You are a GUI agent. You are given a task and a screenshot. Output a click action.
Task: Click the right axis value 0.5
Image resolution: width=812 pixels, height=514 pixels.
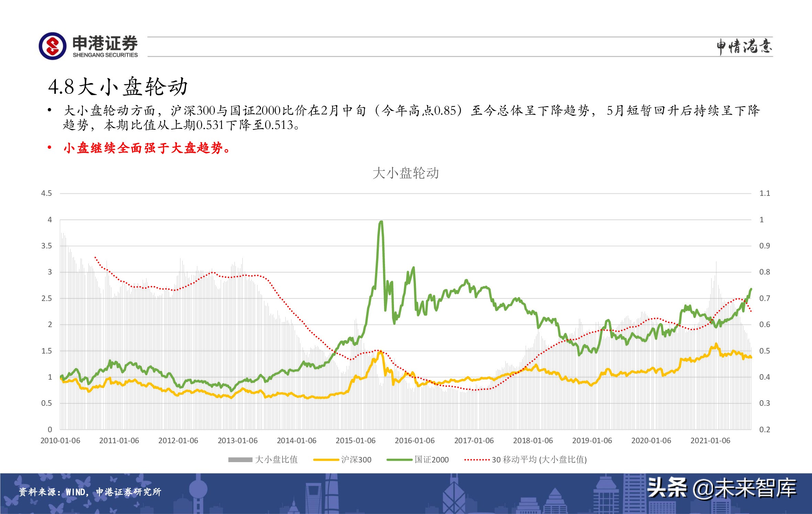click(765, 351)
